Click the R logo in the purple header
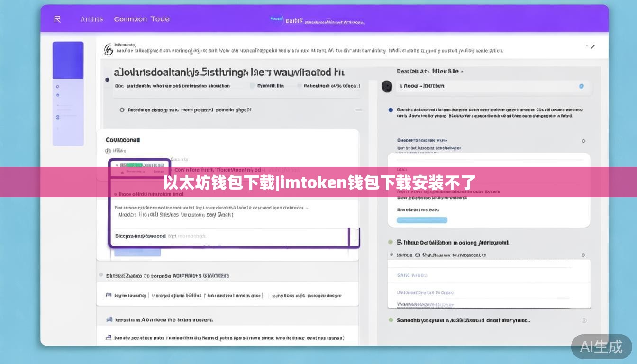The image size is (637, 364). coord(57,19)
